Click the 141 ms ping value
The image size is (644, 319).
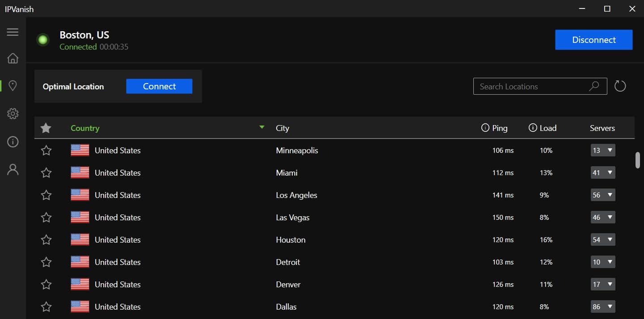point(503,195)
